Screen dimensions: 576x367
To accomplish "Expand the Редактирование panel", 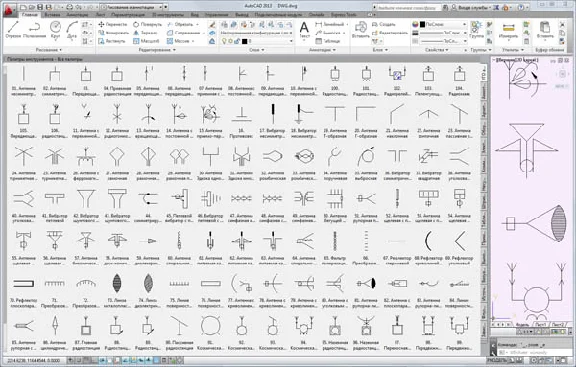I will [157, 50].
